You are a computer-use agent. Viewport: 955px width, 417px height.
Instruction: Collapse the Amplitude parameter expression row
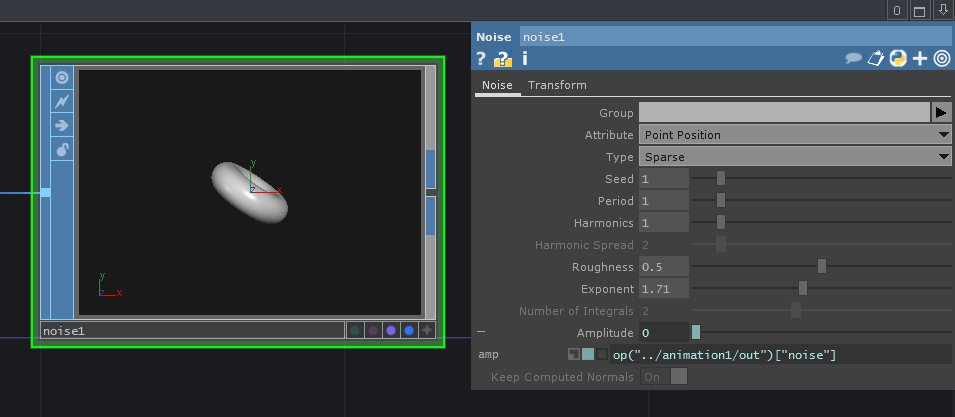[481, 332]
